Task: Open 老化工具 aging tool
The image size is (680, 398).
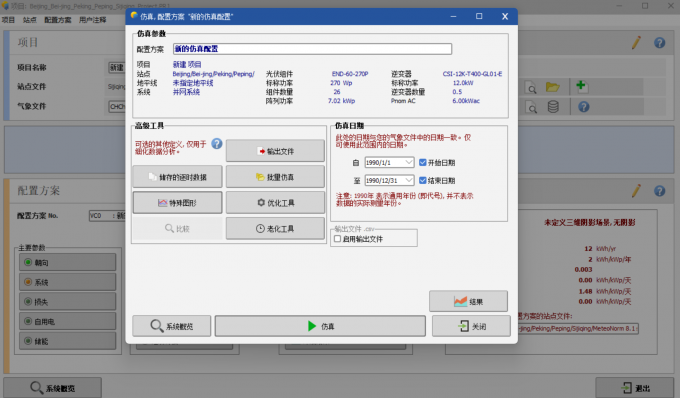Action: [275, 228]
